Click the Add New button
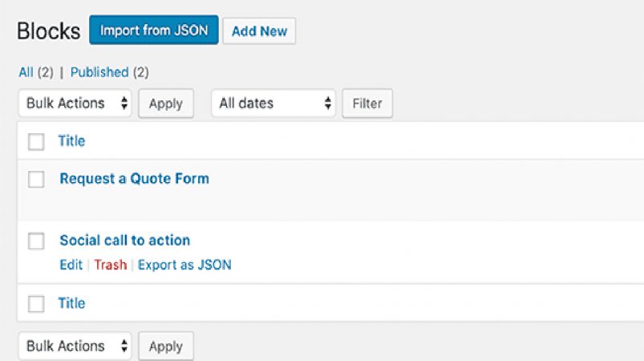The height and width of the screenshot is (361, 644). (259, 30)
